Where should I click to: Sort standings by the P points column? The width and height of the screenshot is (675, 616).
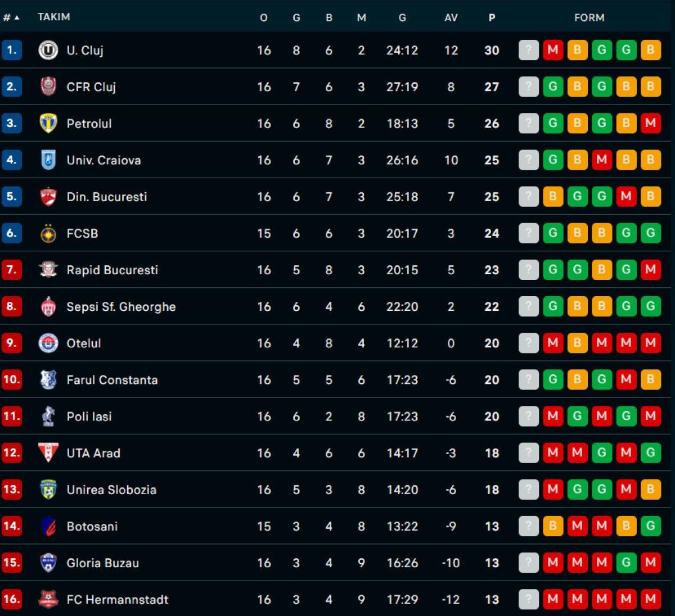(492, 17)
